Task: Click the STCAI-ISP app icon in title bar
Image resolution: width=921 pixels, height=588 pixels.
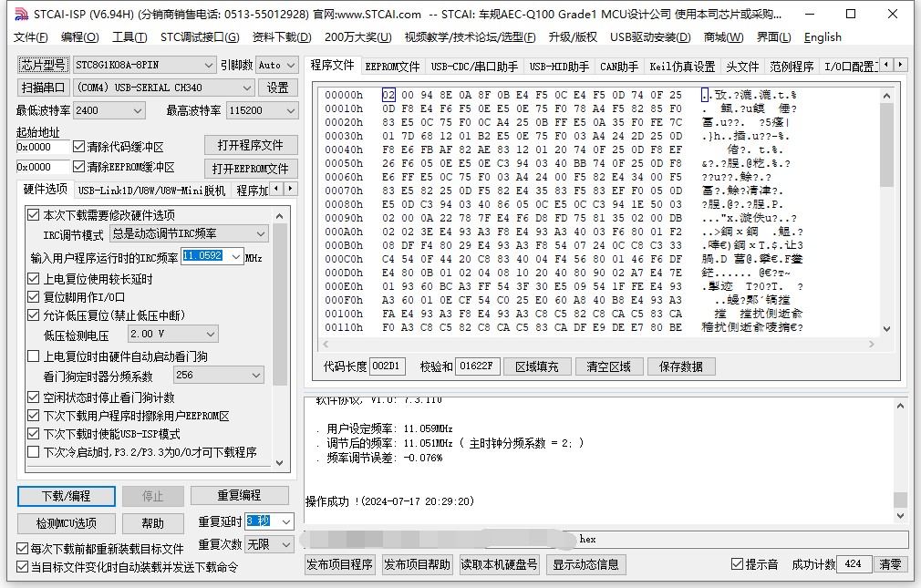Action: point(21,14)
